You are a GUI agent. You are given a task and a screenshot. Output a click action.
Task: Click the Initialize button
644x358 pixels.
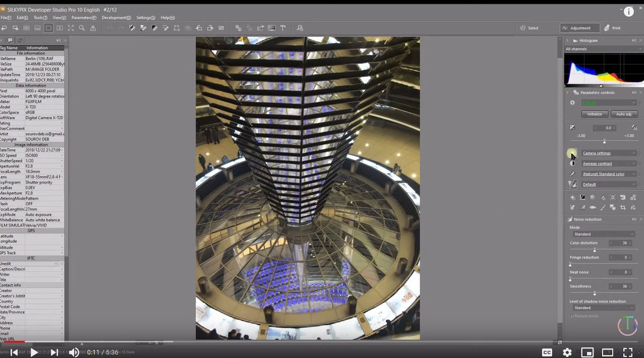594,114
